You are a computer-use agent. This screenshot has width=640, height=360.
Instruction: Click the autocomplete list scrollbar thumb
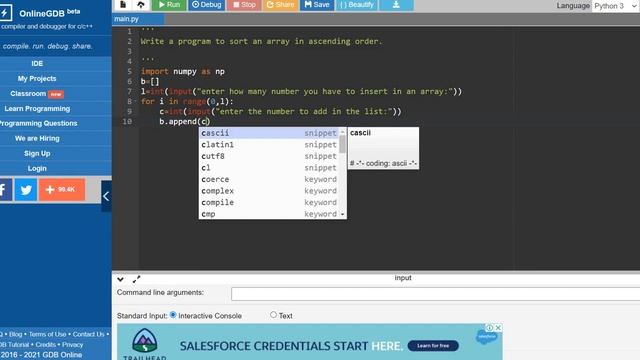click(342, 144)
